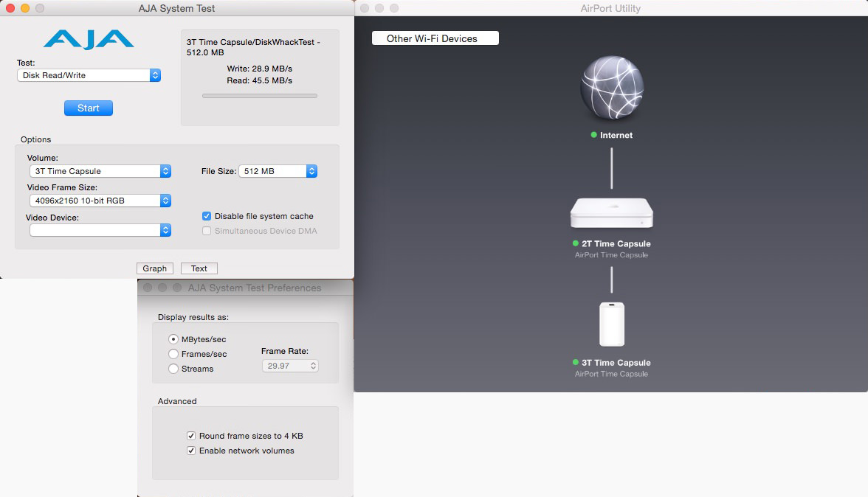Click the AJA logo
This screenshot has width=868, height=497.
point(89,40)
